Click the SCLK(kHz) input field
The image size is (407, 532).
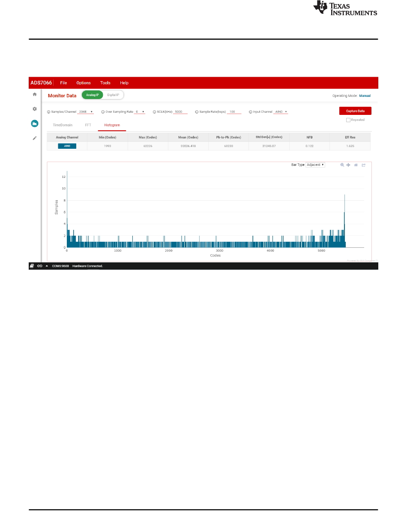coord(180,112)
